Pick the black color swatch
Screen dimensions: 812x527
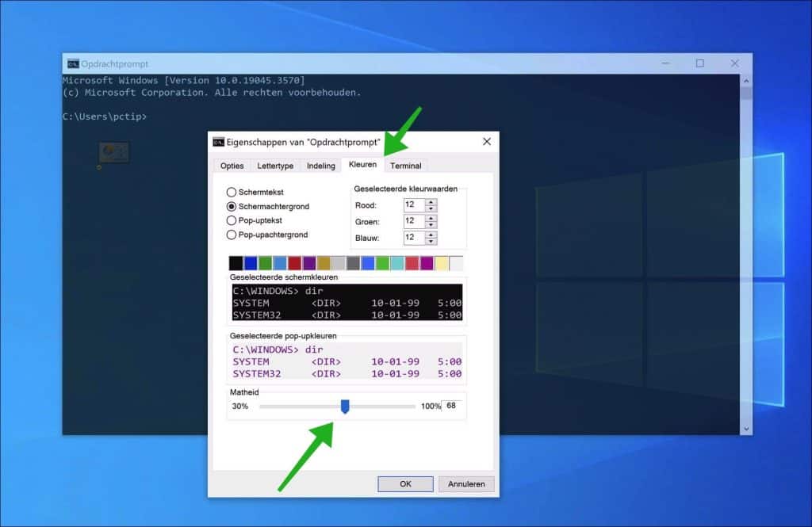236,263
